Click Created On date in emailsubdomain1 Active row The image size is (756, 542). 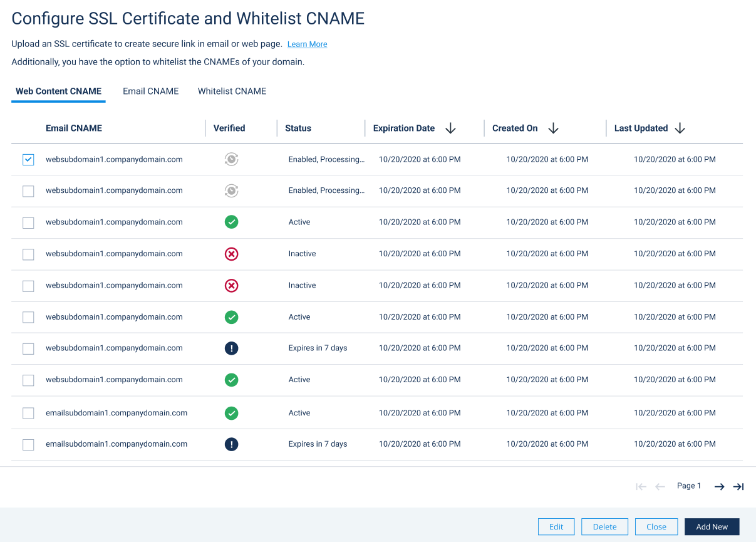[x=547, y=413]
